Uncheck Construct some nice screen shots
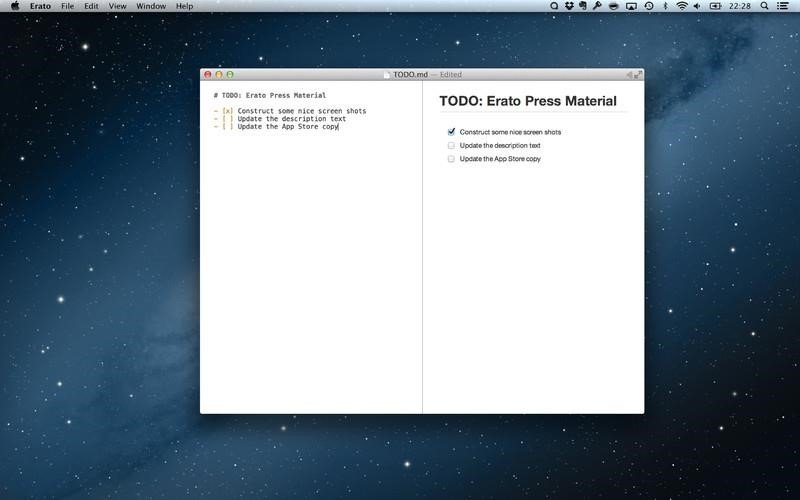800x500 pixels. click(451, 132)
